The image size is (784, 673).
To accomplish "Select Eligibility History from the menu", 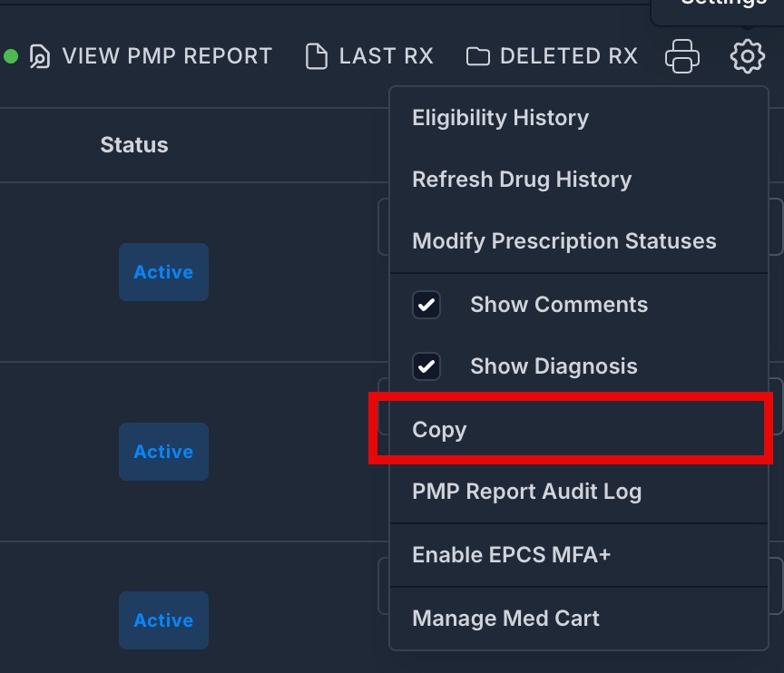I will pyautogui.click(x=579, y=119).
